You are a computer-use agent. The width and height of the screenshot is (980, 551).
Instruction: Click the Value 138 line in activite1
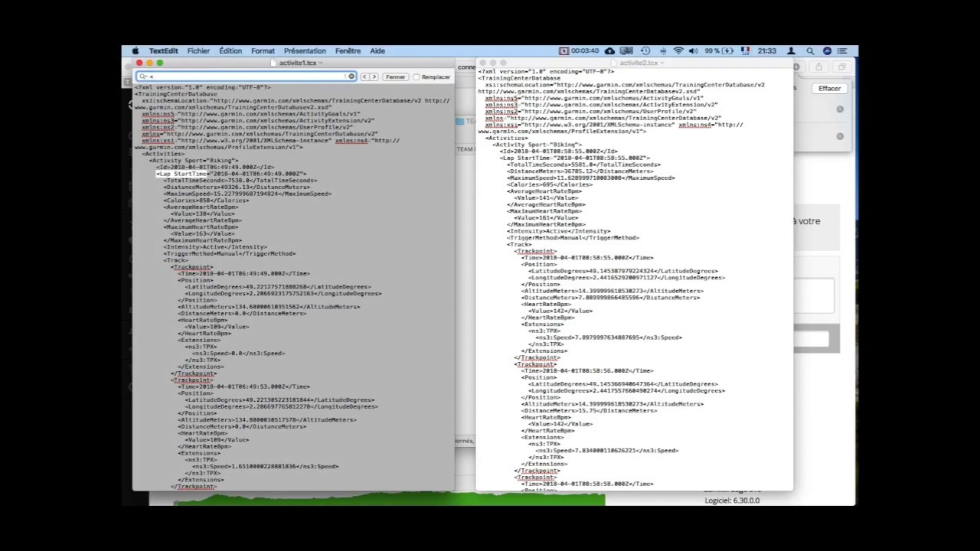[203, 214]
